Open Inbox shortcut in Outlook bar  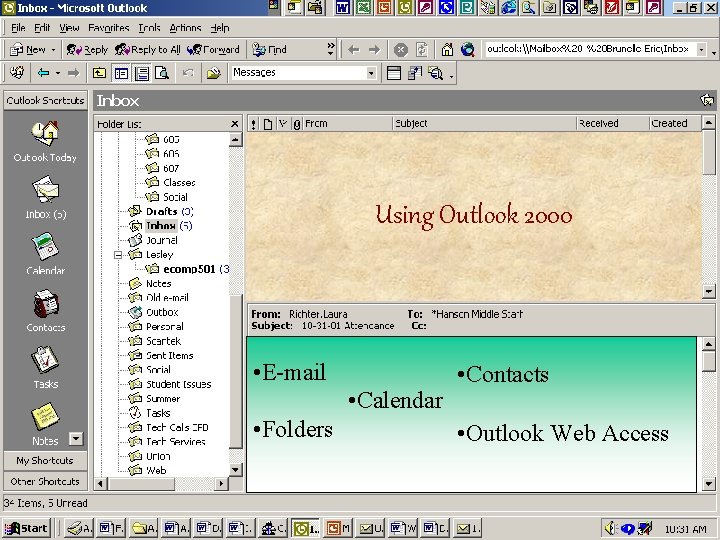45,190
